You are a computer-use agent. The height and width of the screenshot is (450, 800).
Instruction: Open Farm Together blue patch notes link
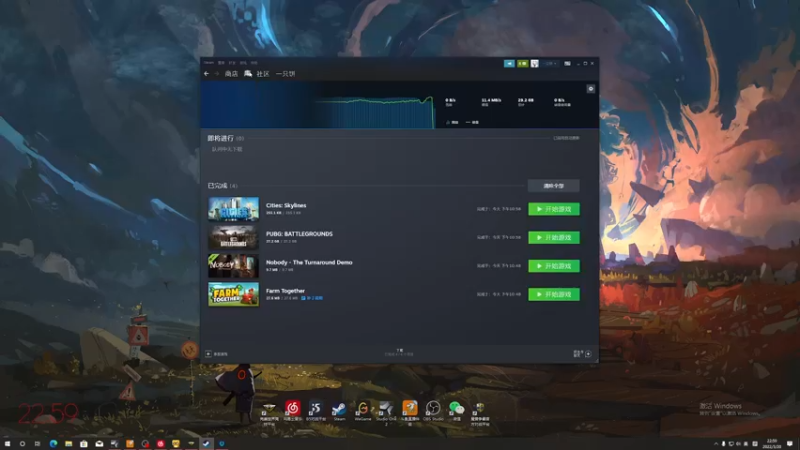pyautogui.click(x=312, y=298)
